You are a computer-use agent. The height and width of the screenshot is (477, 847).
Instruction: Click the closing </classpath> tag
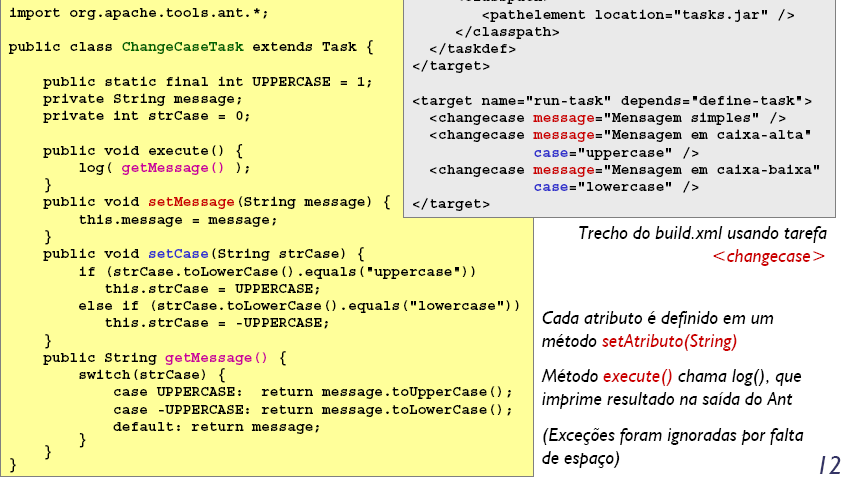[x=507, y=32]
